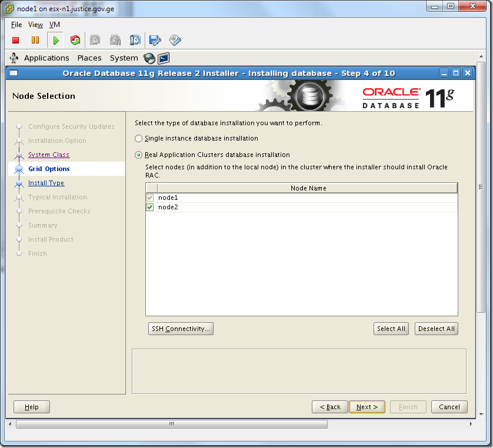Click the SSH Connectivity button
Viewport: 493px width, 448px height.
[180, 329]
